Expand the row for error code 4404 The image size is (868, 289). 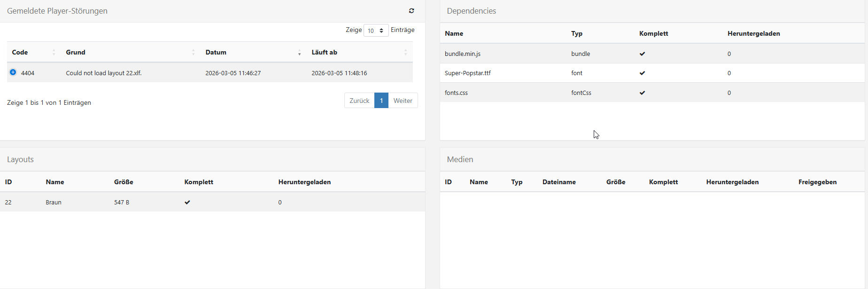click(13, 72)
